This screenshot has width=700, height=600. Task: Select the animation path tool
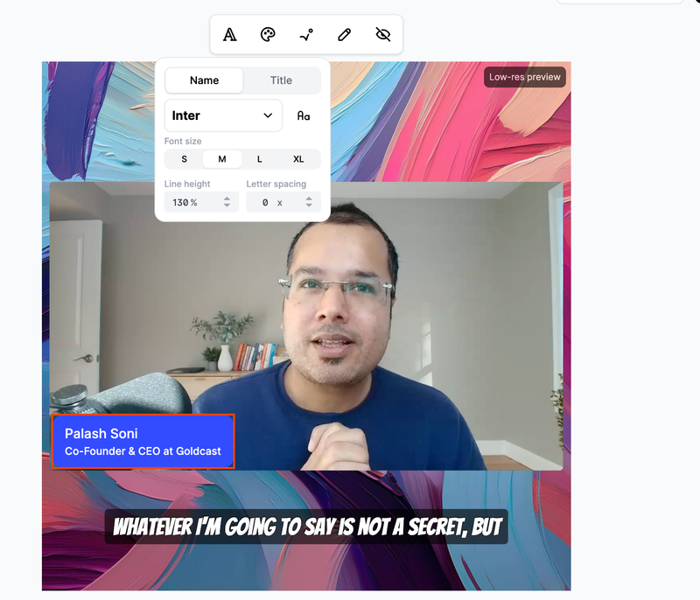pyautogui.click(x=306, y=34)
